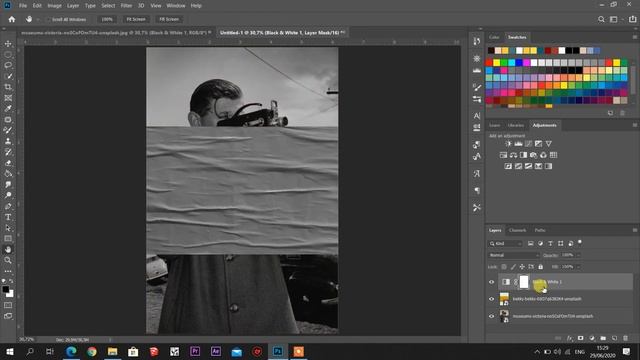Open the Layers panel menu
Image resolution: width=640 pixels, height=360 pixels.
[634, 230]
